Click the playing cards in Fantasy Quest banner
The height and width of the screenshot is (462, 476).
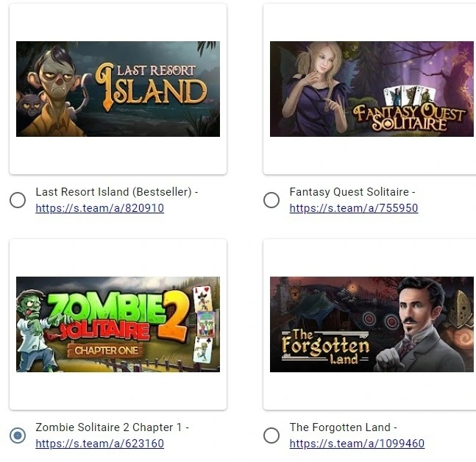coord(409,96)
